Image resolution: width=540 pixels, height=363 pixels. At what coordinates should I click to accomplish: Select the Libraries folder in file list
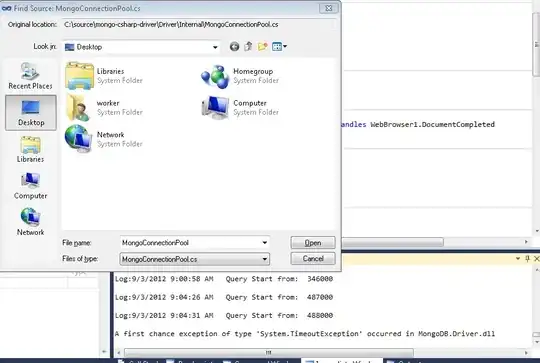click(x=104, y=76)
